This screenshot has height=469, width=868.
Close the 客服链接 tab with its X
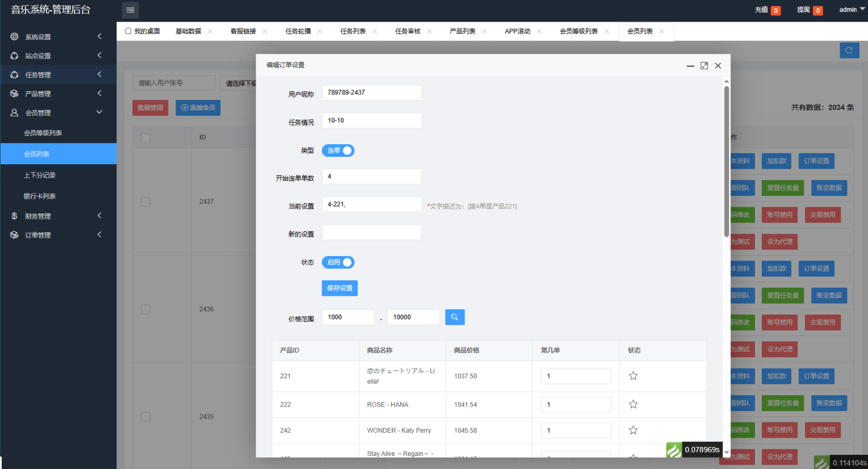pos(265,31)
